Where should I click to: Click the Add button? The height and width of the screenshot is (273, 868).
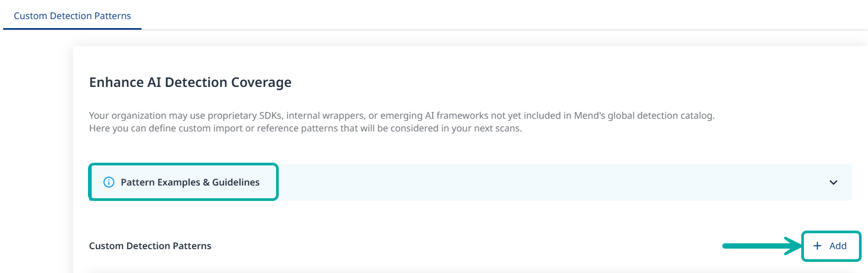(x=830, y=246)
